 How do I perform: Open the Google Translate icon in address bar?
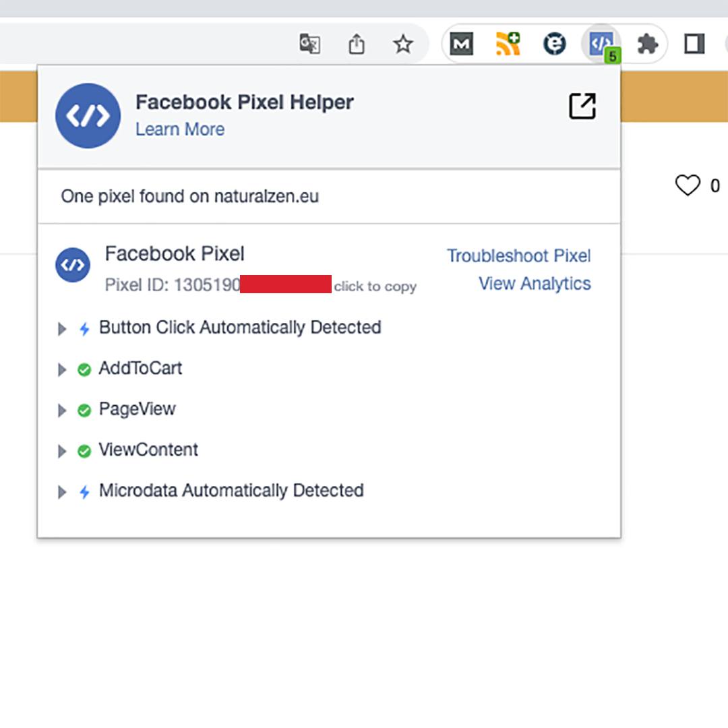(309, 44)
